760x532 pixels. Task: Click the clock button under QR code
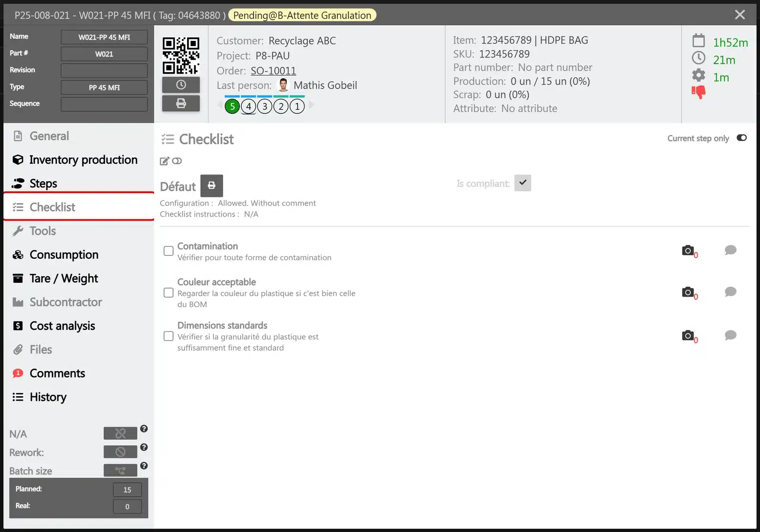(181, 85)
